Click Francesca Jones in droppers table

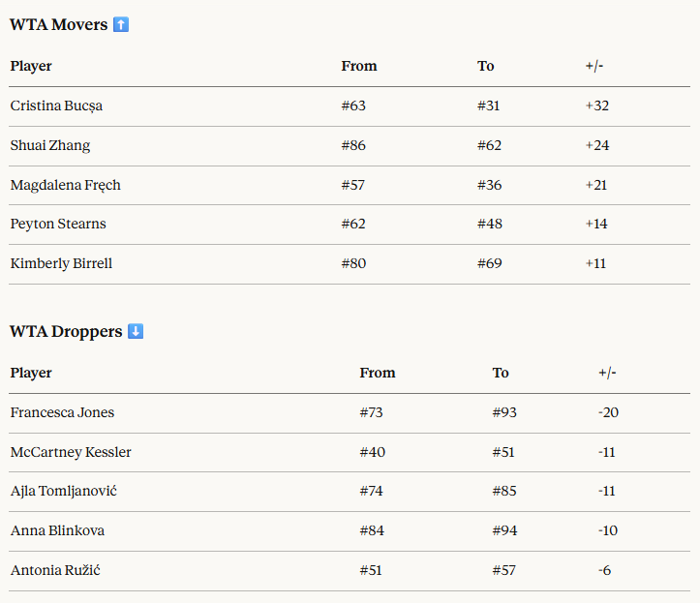(62, 412)
